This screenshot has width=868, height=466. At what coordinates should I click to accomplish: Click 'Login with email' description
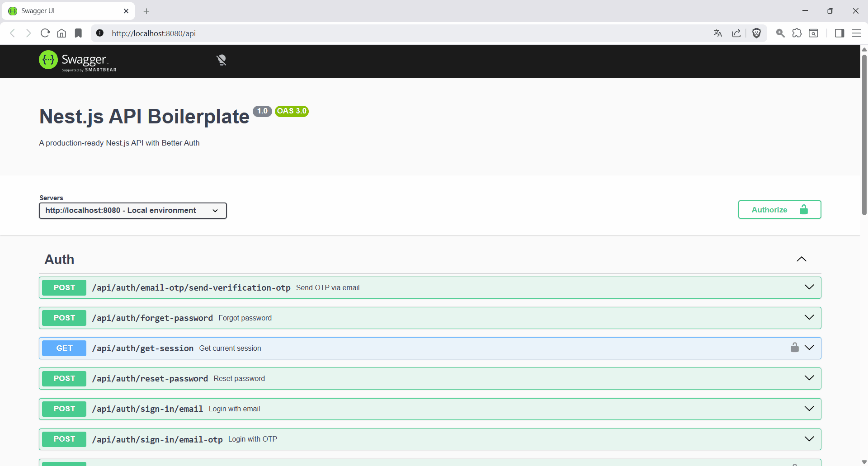pos(234,409)
